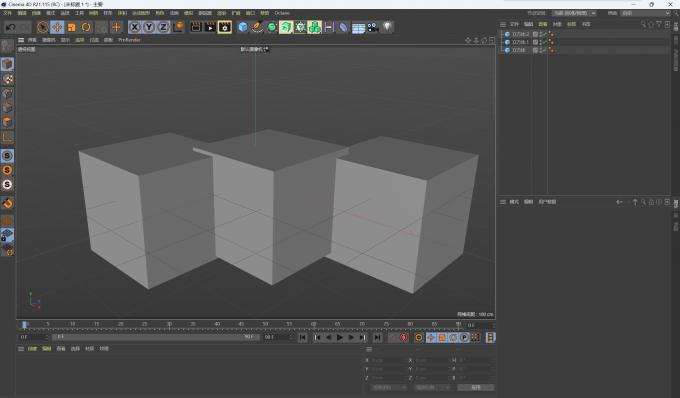Select the 立方体.2 object row
Viewport: 680px width, 398px height.
[x=584, y=34]
